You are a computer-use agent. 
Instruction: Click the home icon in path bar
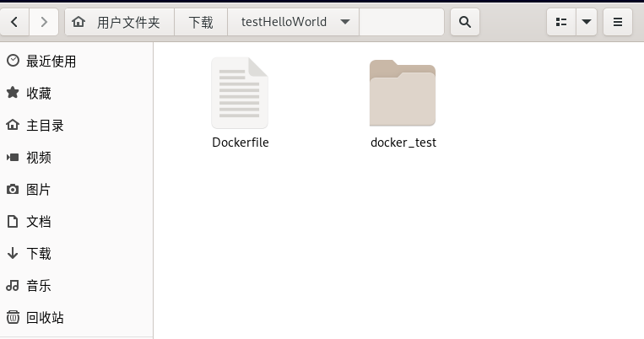[x=78, y=22]
